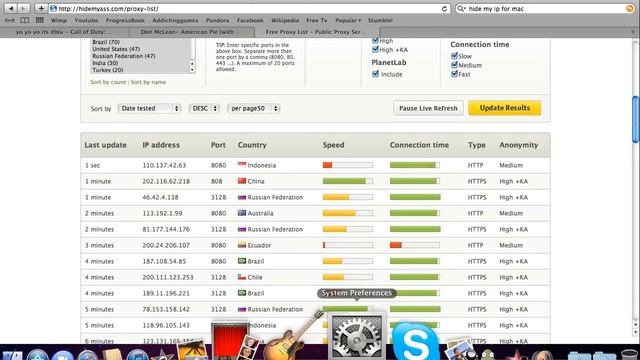
Task: Toggle the High anonymity checkbox
Action: point(375,40)
